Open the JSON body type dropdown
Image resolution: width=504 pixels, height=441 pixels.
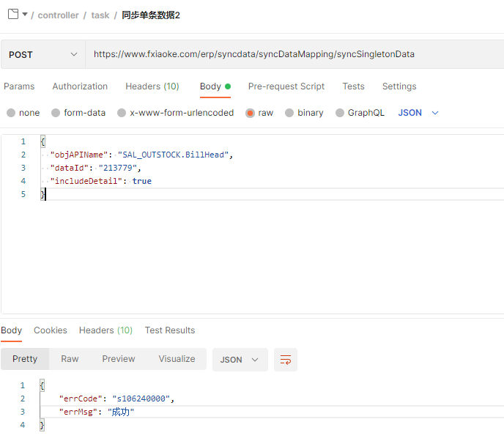point(418,113)
